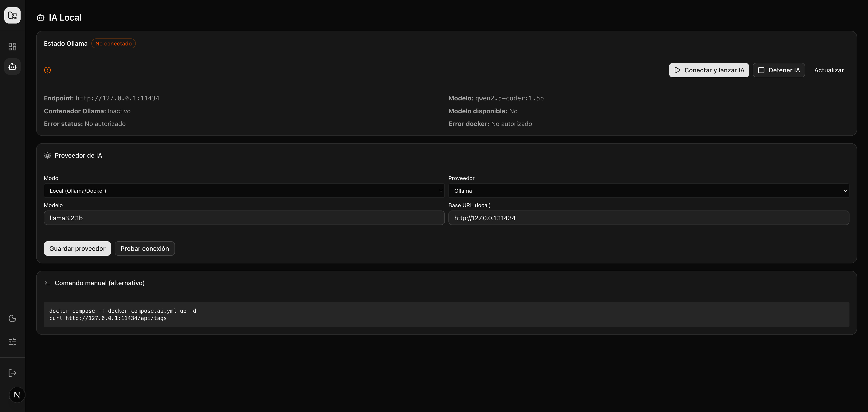Click the orange warning alert icon
Viewport: 868px width, 412px height.
(x=47, y=70)
